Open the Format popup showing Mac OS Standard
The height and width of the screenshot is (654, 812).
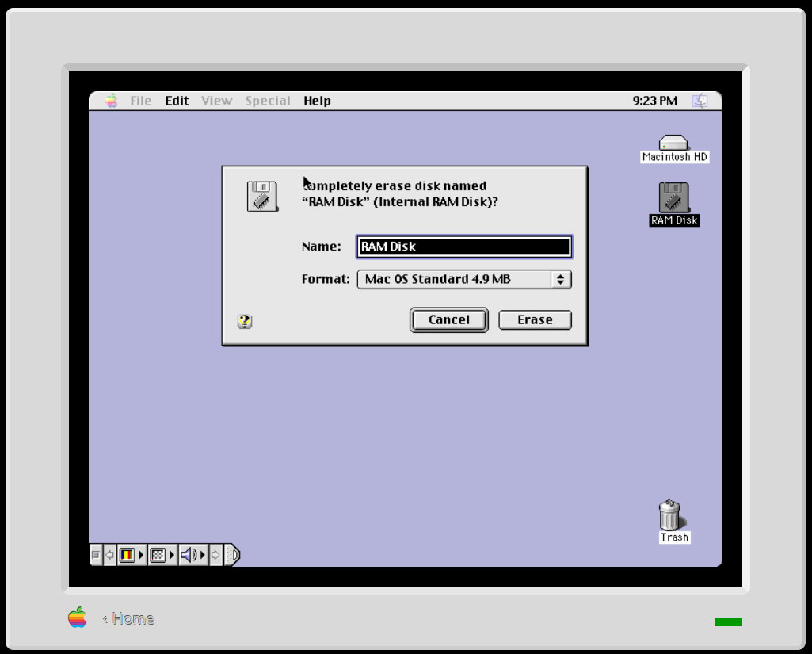click(463, 279)
